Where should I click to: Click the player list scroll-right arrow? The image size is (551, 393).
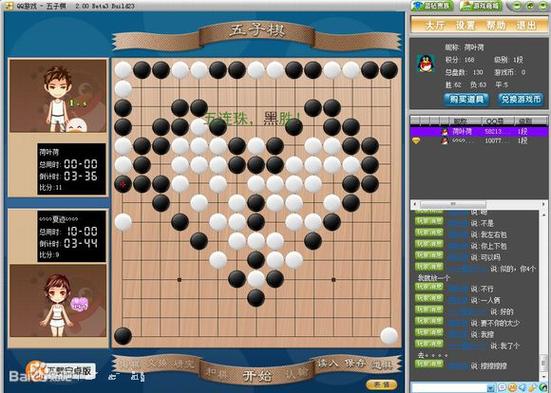point(544,204)
